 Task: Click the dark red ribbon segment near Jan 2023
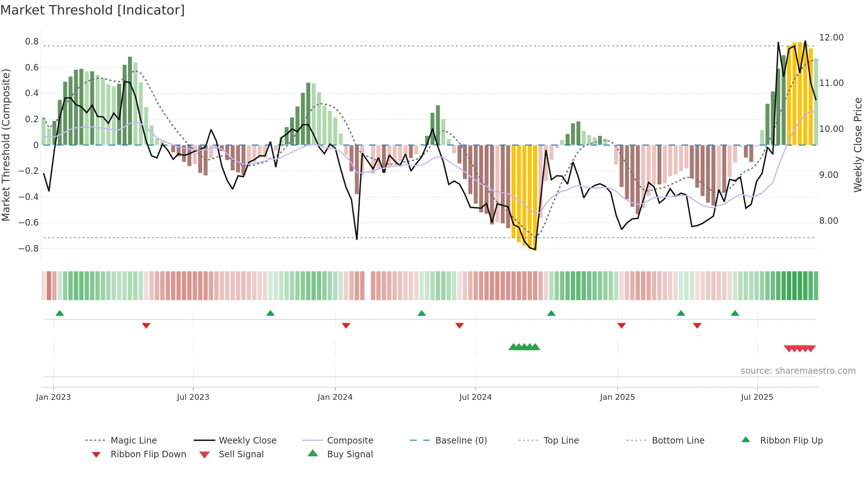[49, 286]
